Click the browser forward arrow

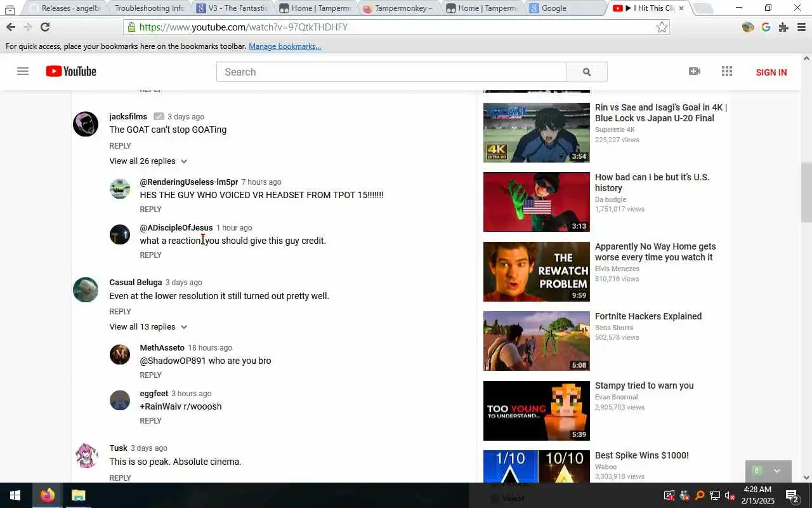tap(27, 27)
